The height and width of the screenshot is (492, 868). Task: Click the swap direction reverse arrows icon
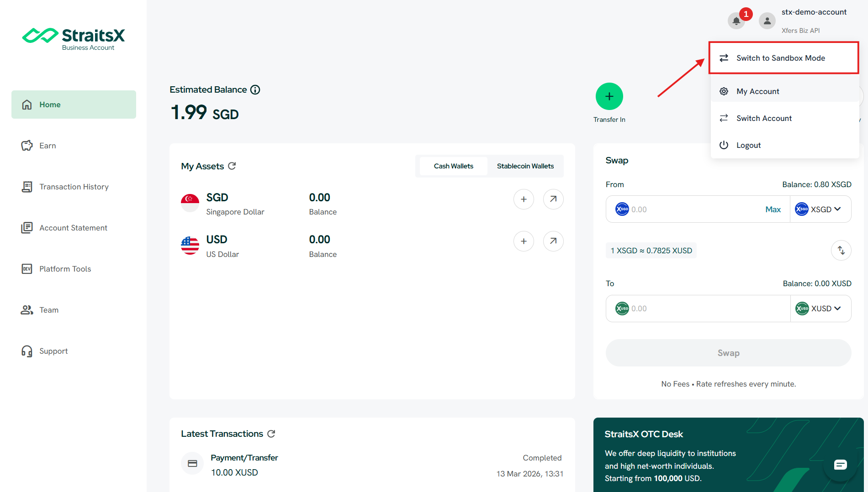tap(841, 250)
